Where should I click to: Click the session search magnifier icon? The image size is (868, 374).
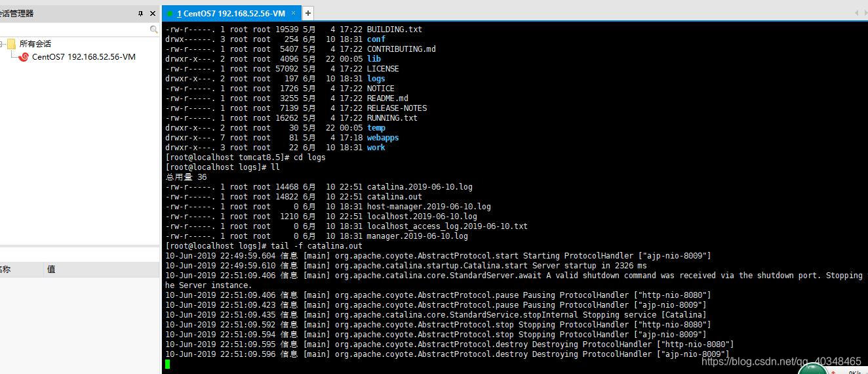tap(154, 30)
